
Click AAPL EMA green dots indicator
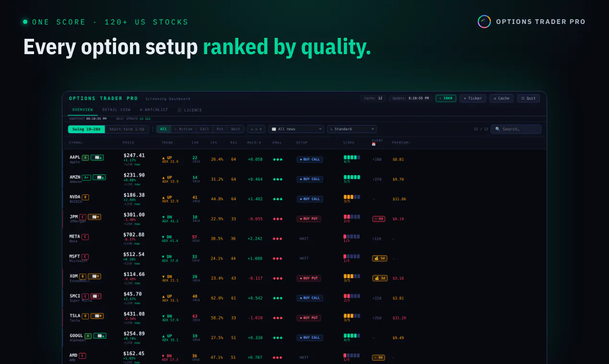(278, 159)
